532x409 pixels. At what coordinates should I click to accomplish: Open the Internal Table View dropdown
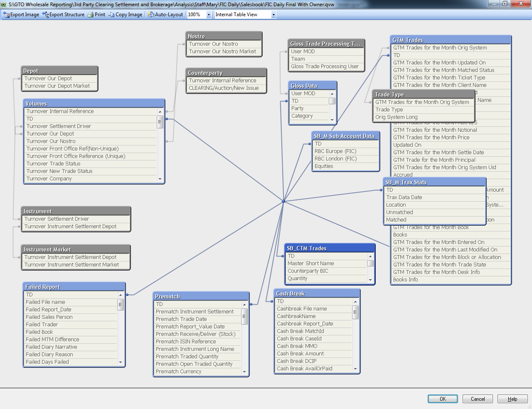point(273,15)
